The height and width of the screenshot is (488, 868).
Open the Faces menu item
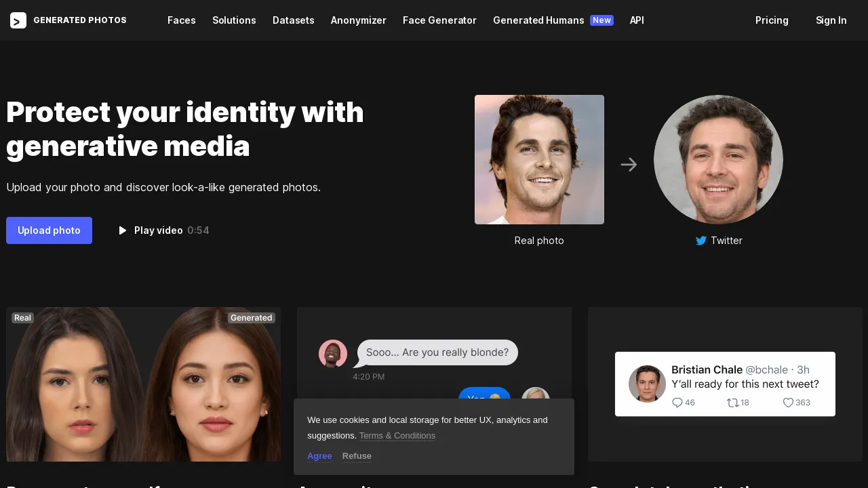pyautogui.click(x=182, y=20)
